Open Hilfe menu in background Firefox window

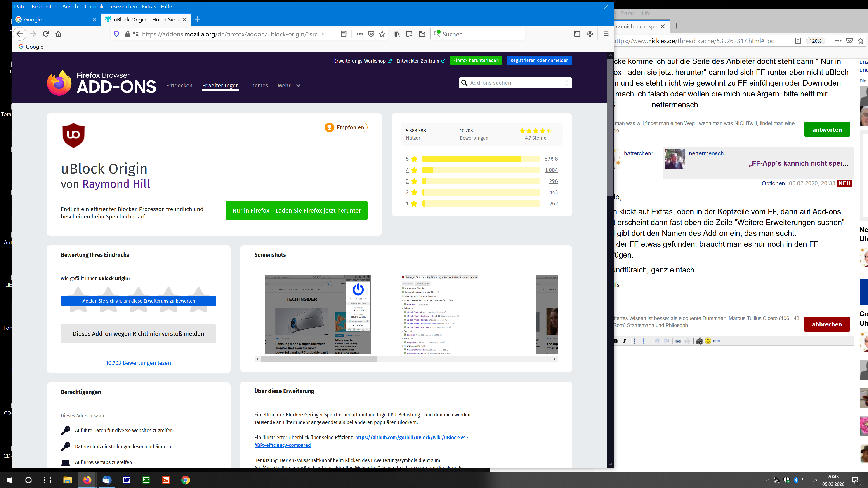click(x=645, y=14)
